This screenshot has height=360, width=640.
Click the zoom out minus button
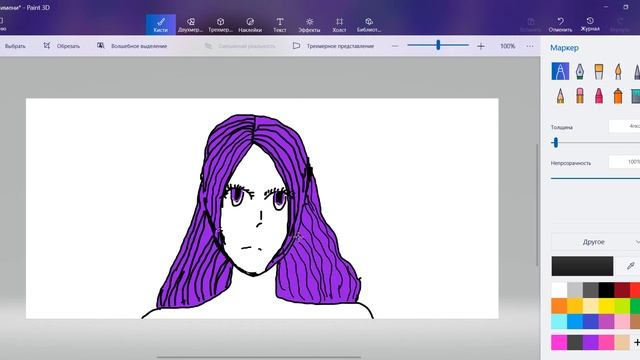click(x=395, y=46)
